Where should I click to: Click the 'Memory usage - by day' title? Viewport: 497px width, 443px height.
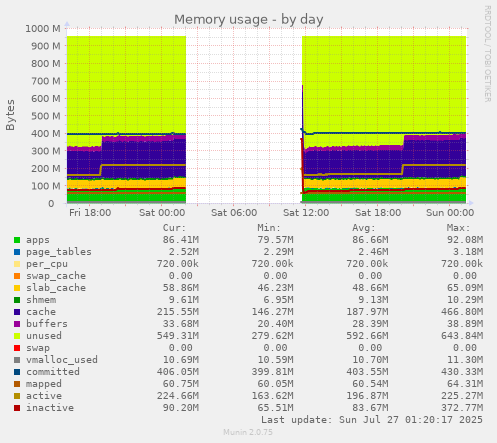tap(249, 20)
